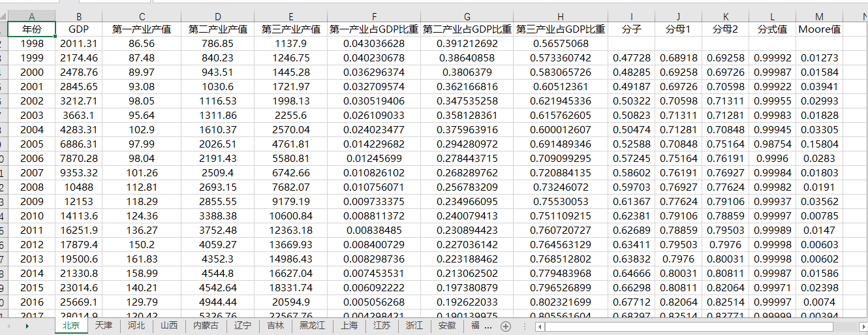The height and width of the screenshot is (335, 868).
Task: Click the 第二产业产值 header cell
Action: 218,29
